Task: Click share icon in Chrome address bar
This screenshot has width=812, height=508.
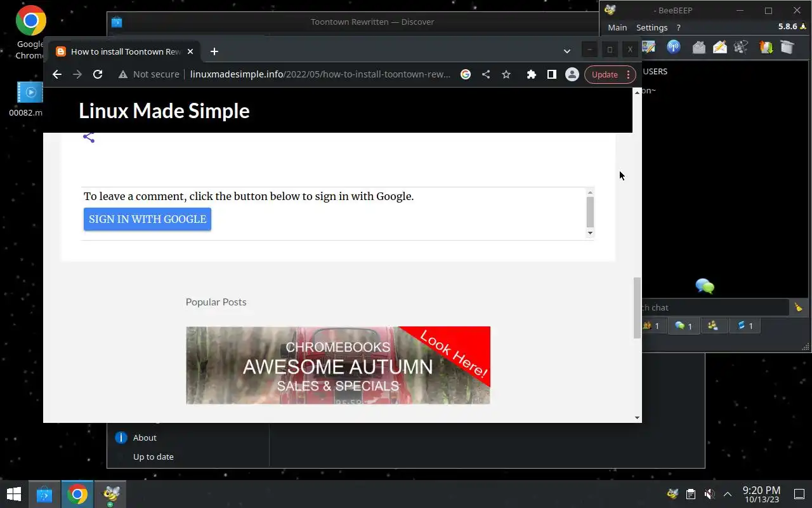Action: tap(486, 74)
